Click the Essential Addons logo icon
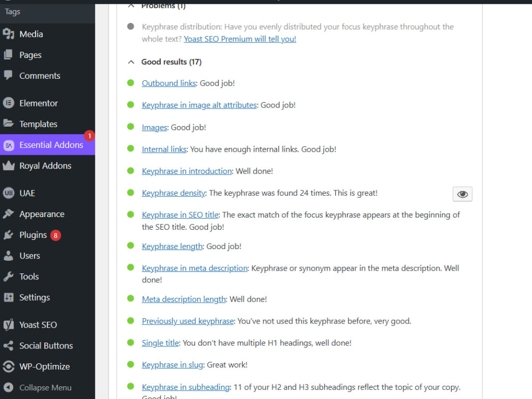 tap(9, 145)
